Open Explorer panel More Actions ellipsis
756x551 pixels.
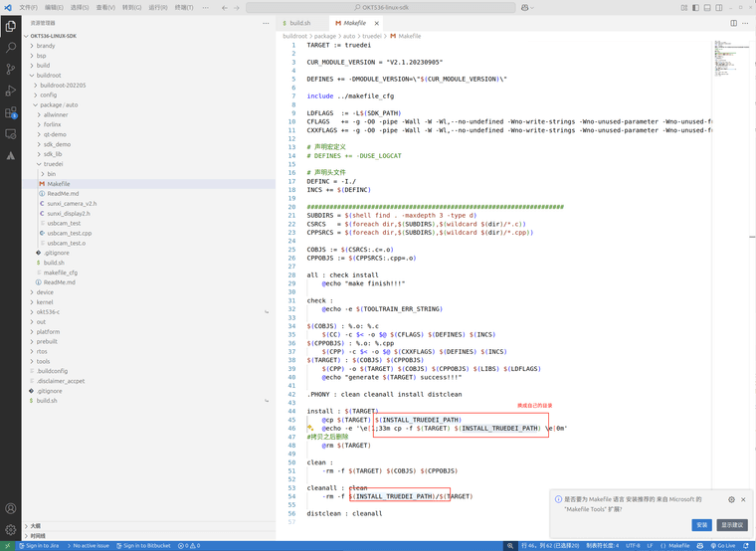click(x=266, y=23)
